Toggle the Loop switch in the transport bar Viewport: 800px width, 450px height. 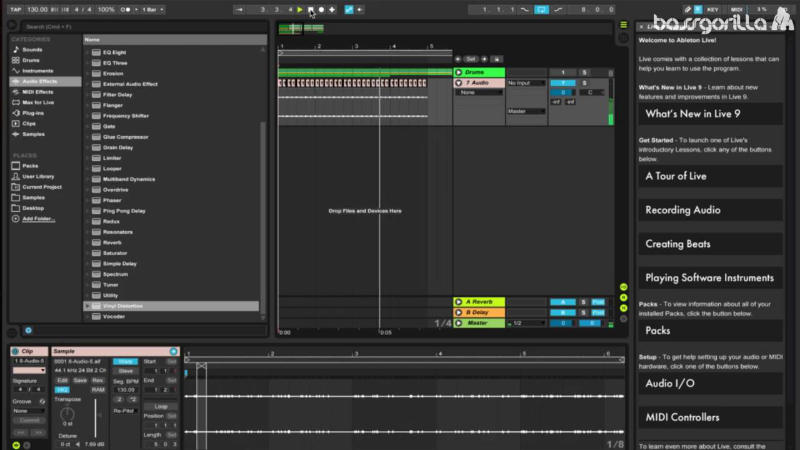point(541,9)
